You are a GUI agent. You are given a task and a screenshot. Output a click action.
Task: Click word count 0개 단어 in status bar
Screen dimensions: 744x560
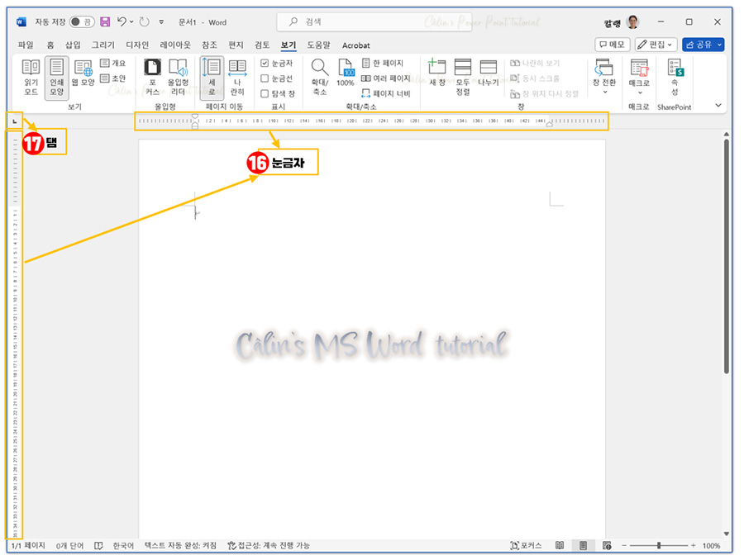click(x=69, y=546)
